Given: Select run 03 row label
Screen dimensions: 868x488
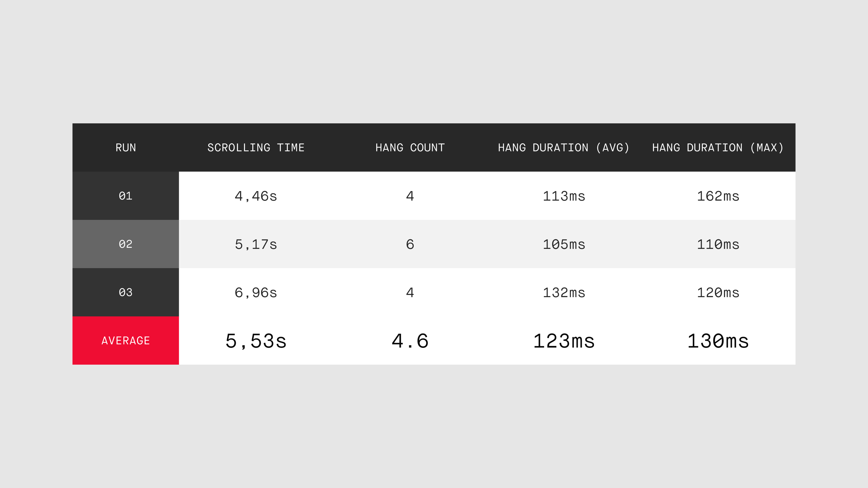Looking at the screenshot, I should 126,292.
